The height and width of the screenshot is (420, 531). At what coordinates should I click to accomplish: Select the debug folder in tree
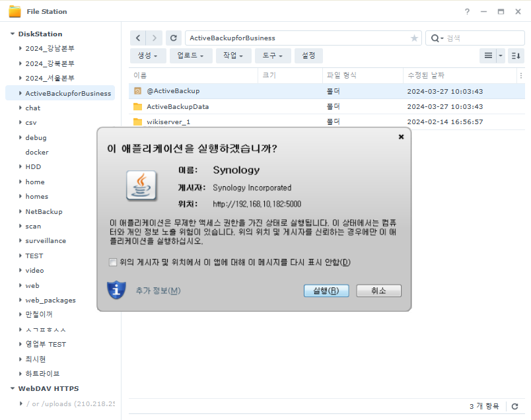[x=36, y=137]
